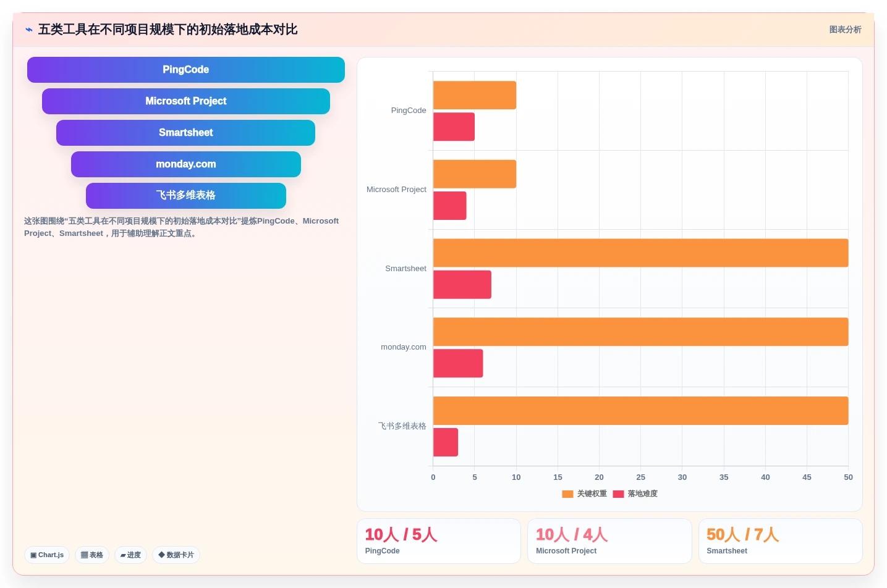Select the 飞书多维表格 funnel bar
The height and width of the screenshot is (588, 887).
(186, 196)
